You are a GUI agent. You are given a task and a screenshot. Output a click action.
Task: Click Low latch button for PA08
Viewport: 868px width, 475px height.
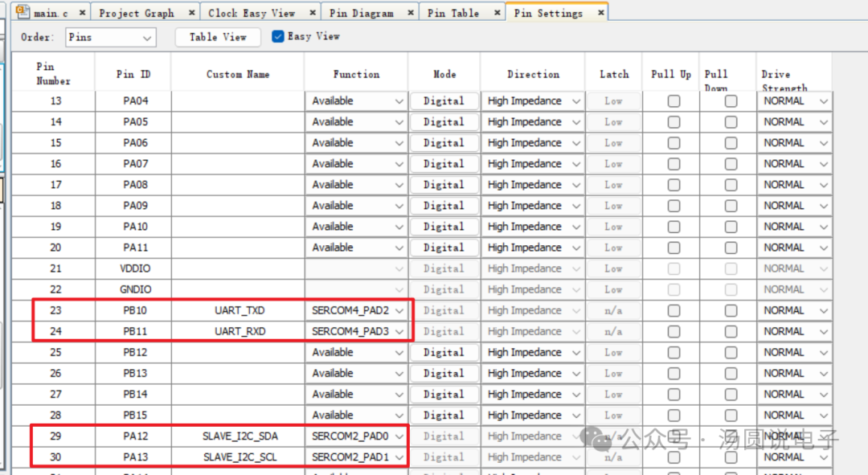[x=613, y=185]
